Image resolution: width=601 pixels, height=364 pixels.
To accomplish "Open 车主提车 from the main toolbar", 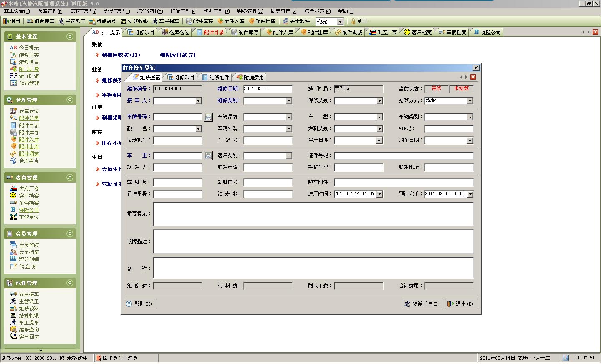I will (x=166, y=21).
